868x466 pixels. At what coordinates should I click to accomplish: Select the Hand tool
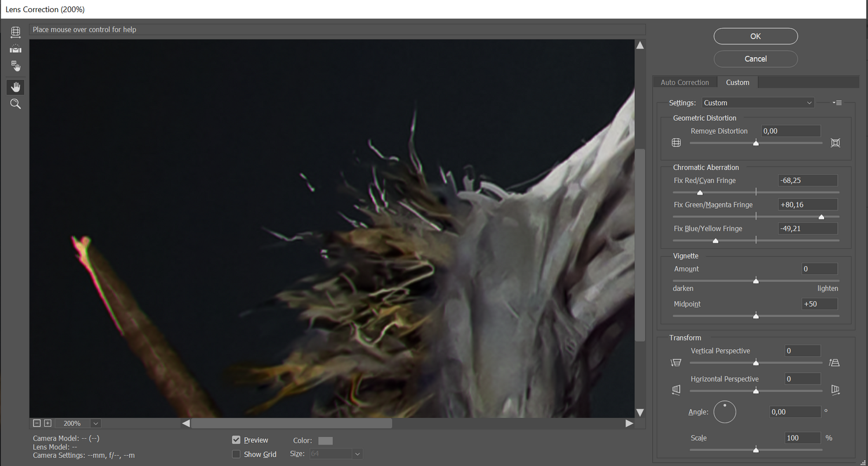(16, 87)
